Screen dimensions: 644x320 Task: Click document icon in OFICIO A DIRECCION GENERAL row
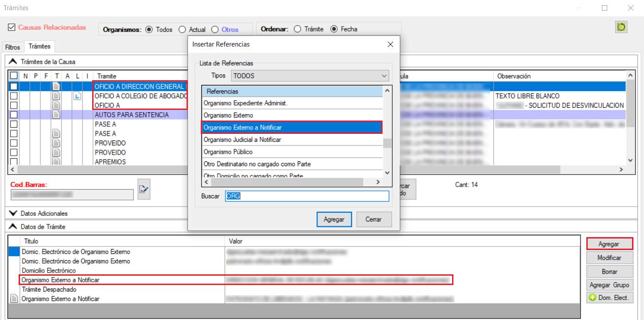tap(56, 86)
